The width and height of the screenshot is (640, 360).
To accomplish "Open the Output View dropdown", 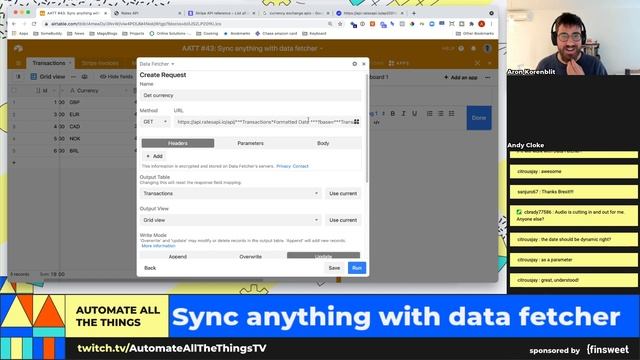I will coord(230,220).
